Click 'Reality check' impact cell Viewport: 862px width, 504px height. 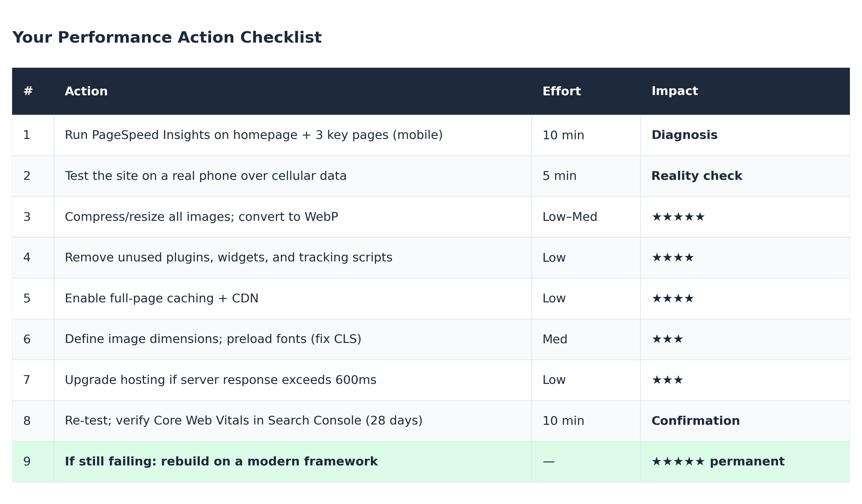point(697,176)
